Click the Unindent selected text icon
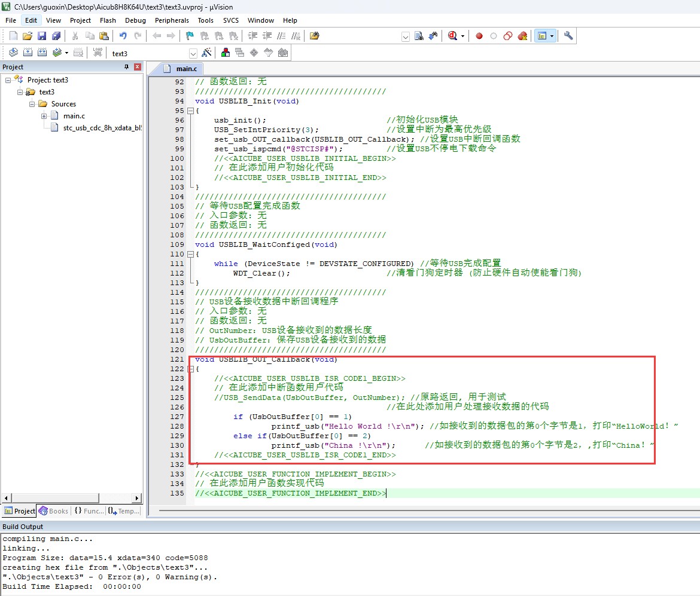Screen dimensions: 700x596 (267, 36)
